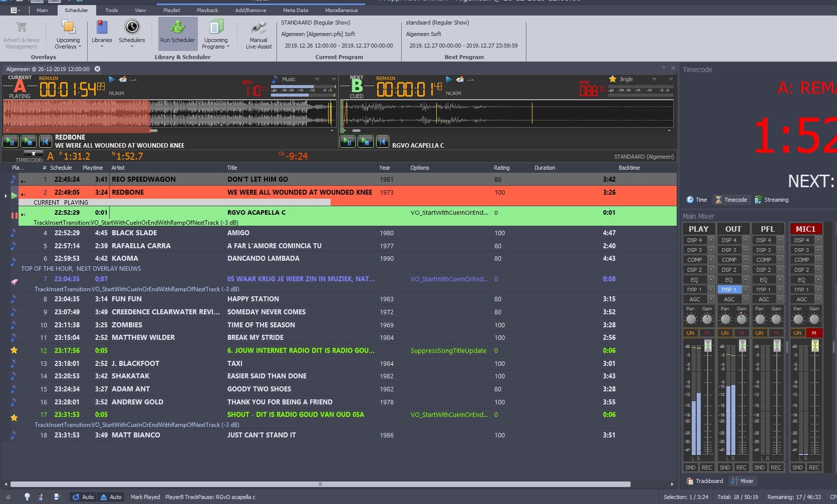The image size is (837, 504).
Task: Rewind Player A to track start
Action: click(x=46, y=141)
